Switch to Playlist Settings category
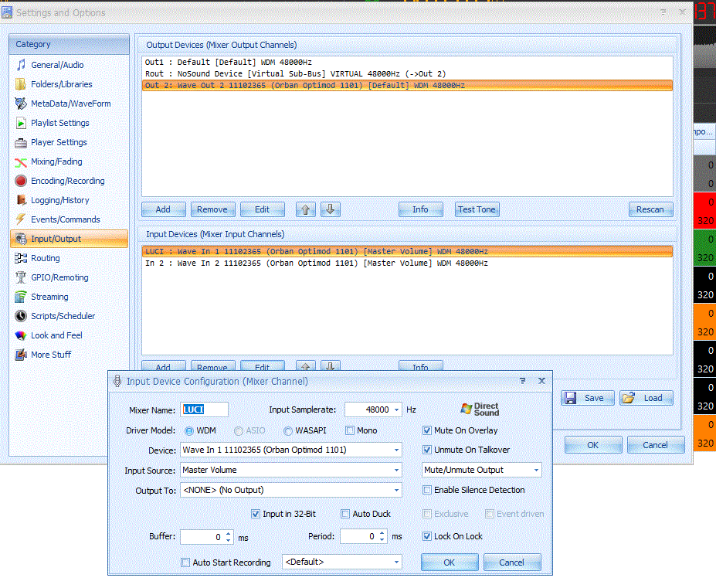This screenshot has width=716, height=588. (x=59, y=123)
